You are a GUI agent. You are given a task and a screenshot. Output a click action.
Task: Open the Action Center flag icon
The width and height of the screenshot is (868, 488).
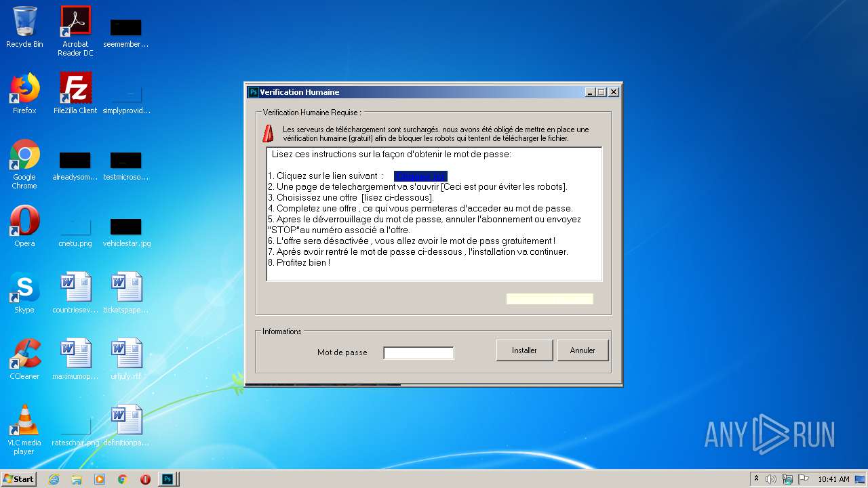tap(804, 479)
